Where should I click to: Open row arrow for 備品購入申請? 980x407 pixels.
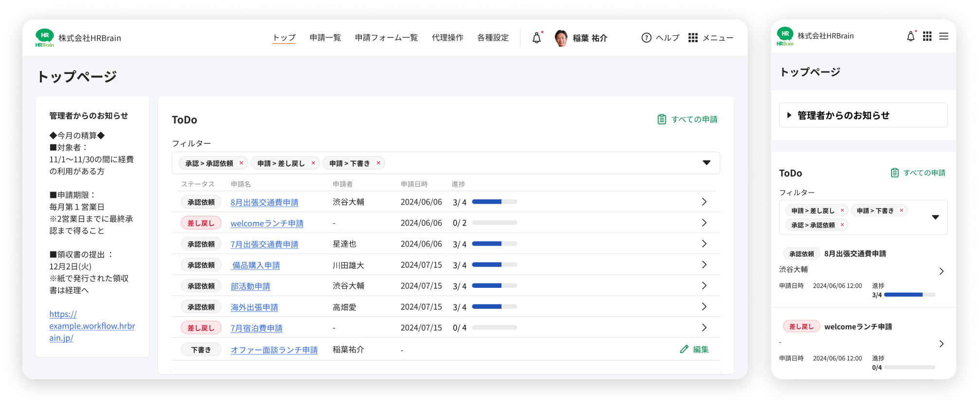click(704, 265)
